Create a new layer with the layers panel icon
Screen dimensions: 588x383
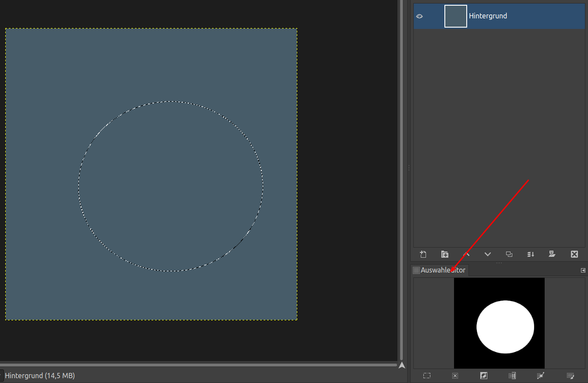(423, 254)
